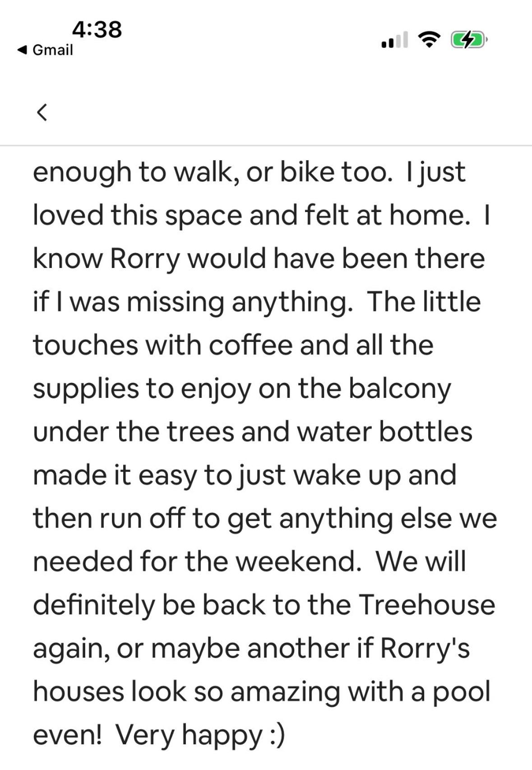Tap the back chevron arrow

coord(42,112)
